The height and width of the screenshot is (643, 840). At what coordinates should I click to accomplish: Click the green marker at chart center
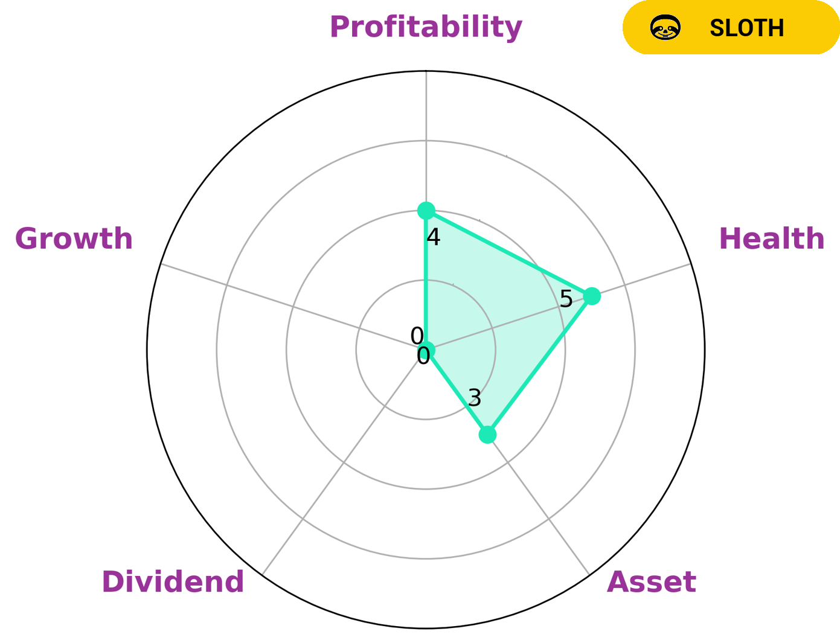(x=427, y=350)
